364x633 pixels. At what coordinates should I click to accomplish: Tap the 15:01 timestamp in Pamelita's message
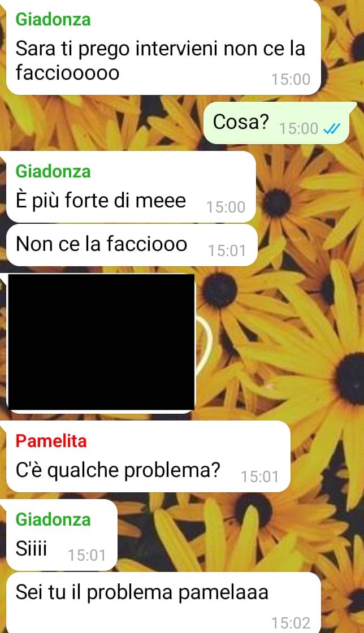pyautogui.click(x=260, y=477)
